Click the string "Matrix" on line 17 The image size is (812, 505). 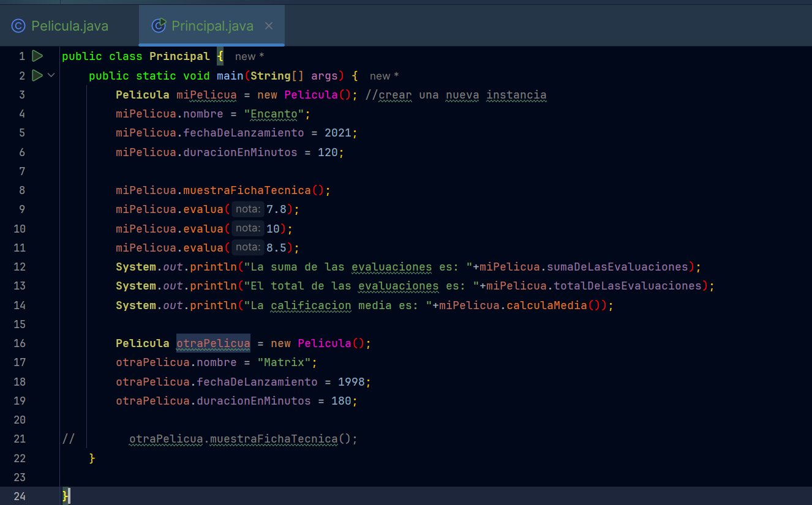point(284,362)
